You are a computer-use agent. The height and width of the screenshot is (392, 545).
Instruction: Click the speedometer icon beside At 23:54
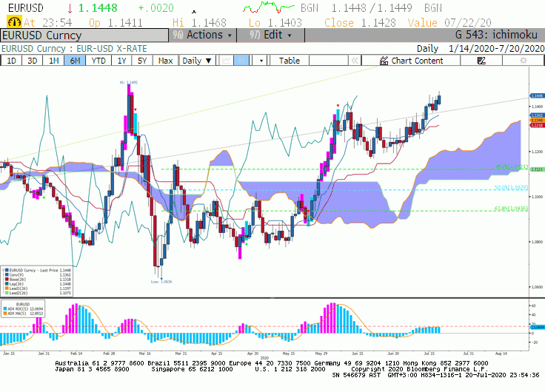pos(14,22)
